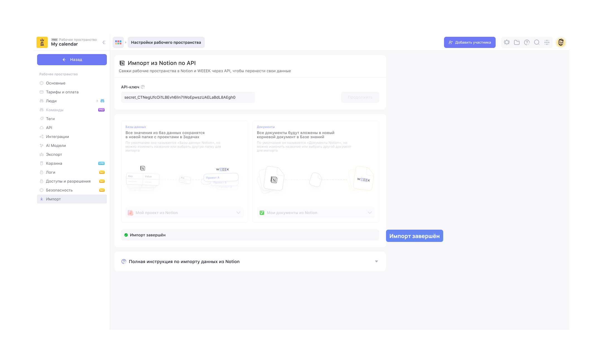The height and width of the screenshot is (364, 603).
Task: Open the apps grid icon
Action: click(x=547, y=42)
